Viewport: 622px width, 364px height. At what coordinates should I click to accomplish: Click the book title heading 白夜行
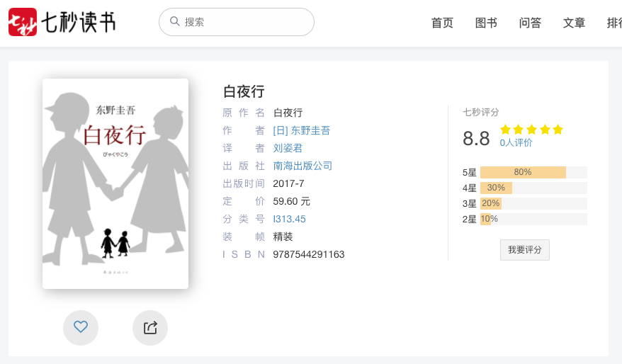[x=244, y=91]
